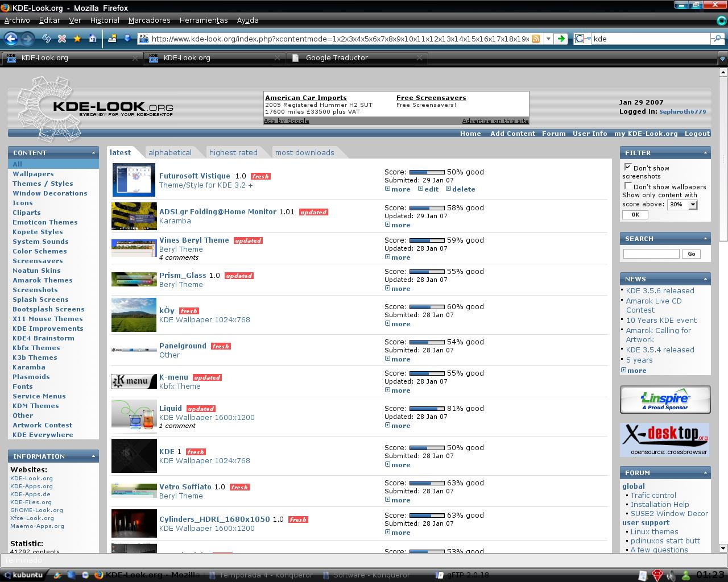Click the Liquid entry score bar
Screen dimensions: 728x582
pos(427,409)
